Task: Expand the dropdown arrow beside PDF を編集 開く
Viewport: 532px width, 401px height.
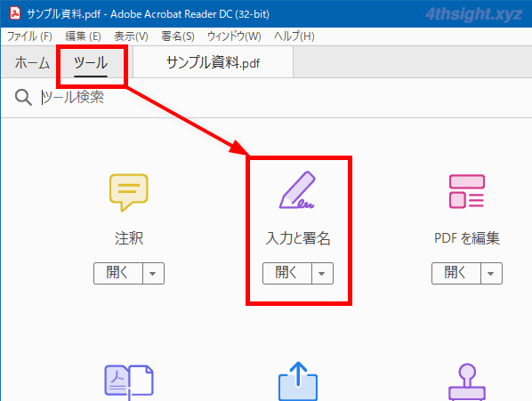Action: (x=491, y=273)
